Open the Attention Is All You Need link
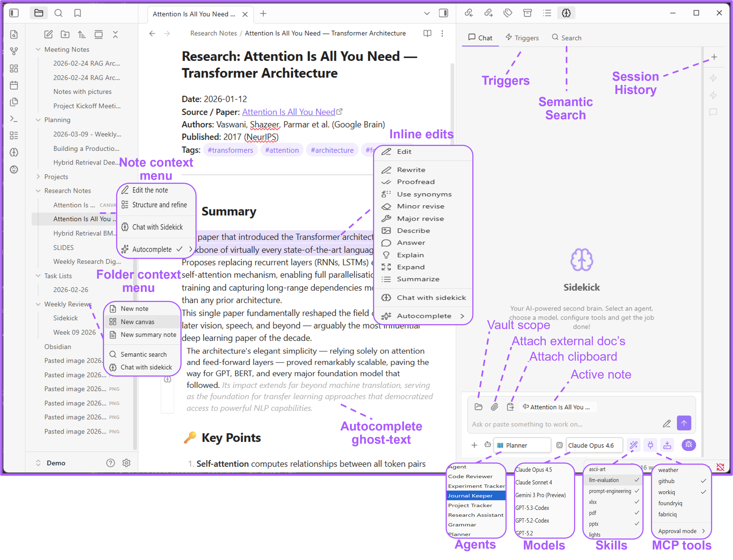This screenshot has width=733, height=560. pos(288,112)
